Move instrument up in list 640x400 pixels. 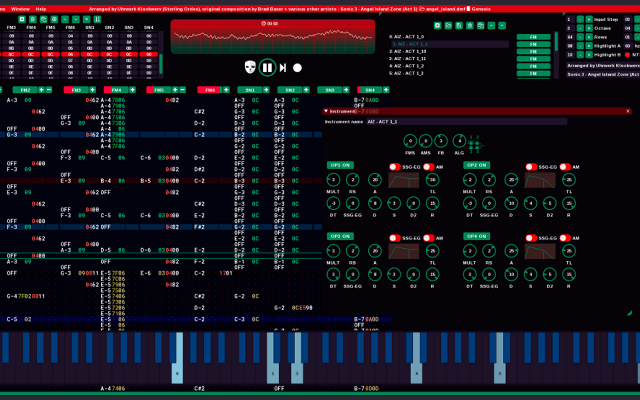tap(491, 25)
